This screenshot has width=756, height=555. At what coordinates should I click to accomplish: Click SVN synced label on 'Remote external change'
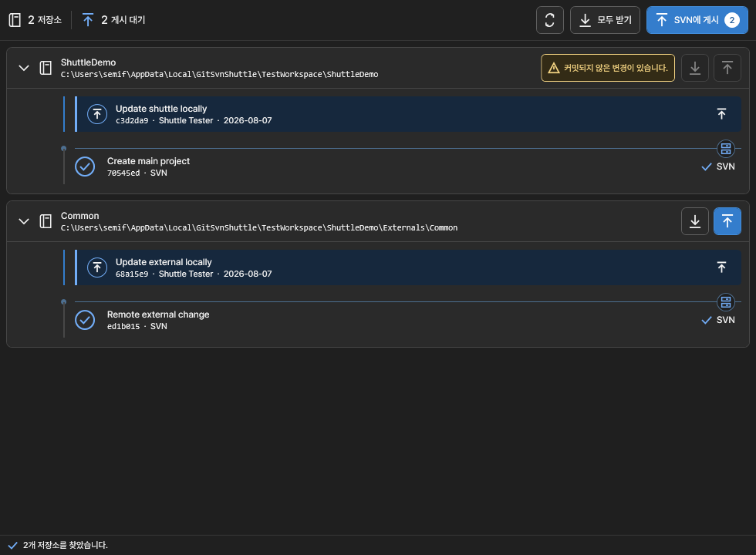(718, 320)
